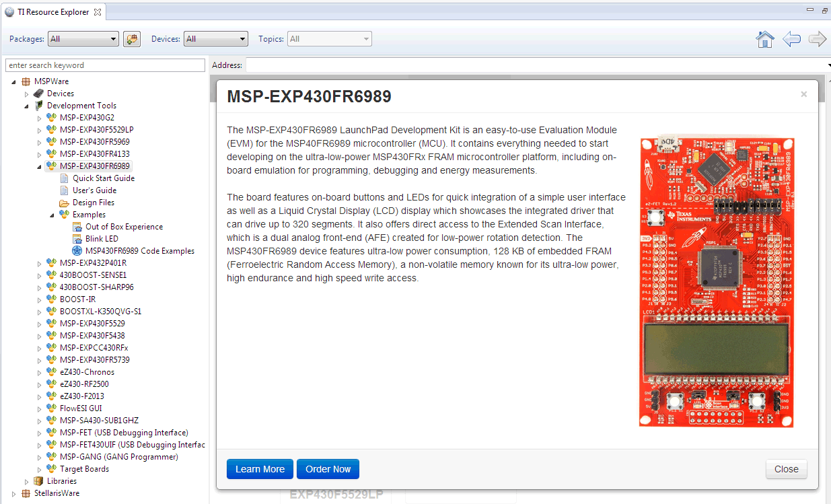Viewport: 831px width, 504px height.
Task: Expand the Libraries tree node
Action: coord(27,480)
